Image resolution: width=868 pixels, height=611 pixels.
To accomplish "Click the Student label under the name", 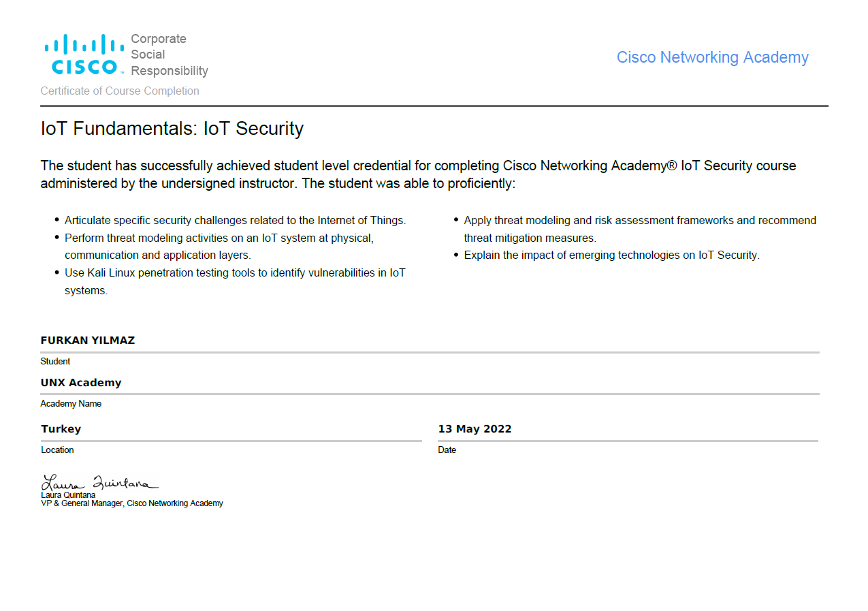I will [55, 362].
